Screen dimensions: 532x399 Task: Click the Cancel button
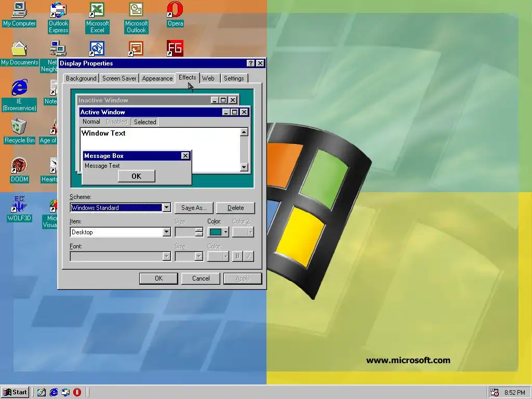coord(201,278)
